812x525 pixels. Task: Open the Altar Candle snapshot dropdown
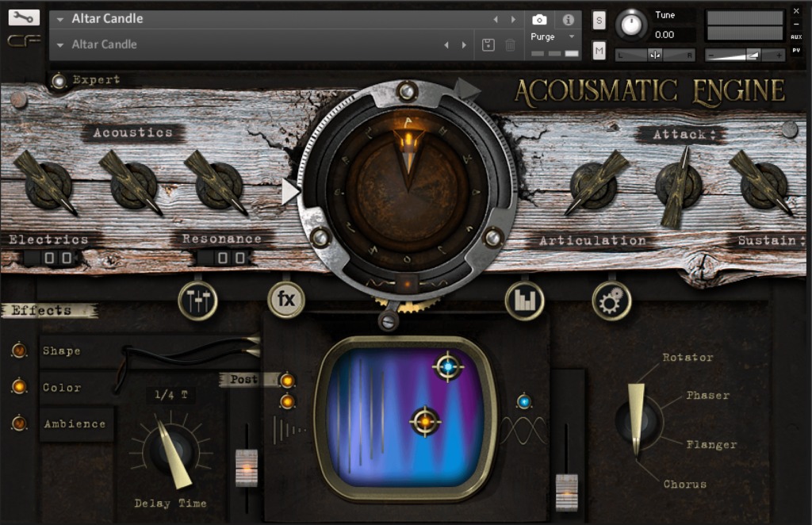click(60, 45)
